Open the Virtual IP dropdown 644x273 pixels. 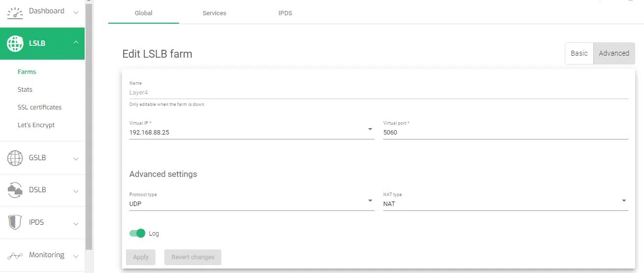(369, 130)
